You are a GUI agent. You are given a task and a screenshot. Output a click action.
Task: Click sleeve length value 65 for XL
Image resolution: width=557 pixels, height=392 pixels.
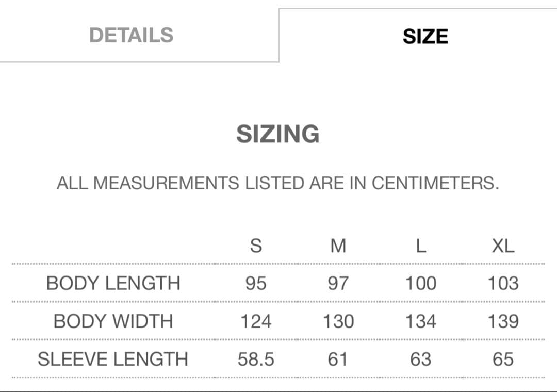[503, 359]
